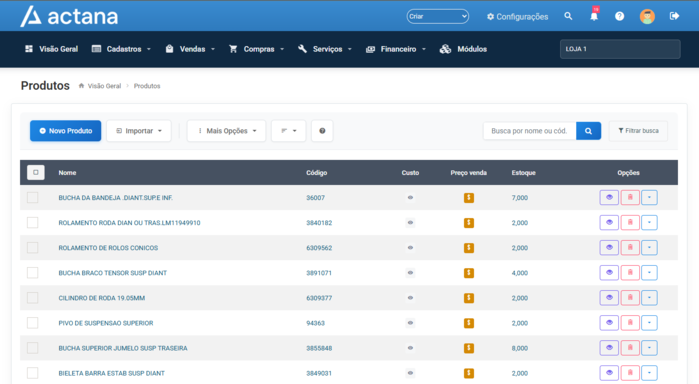View PIVO DE SUSPENSAO SUPERIOR eye button
699x384 pixels.
coord(609,323)
